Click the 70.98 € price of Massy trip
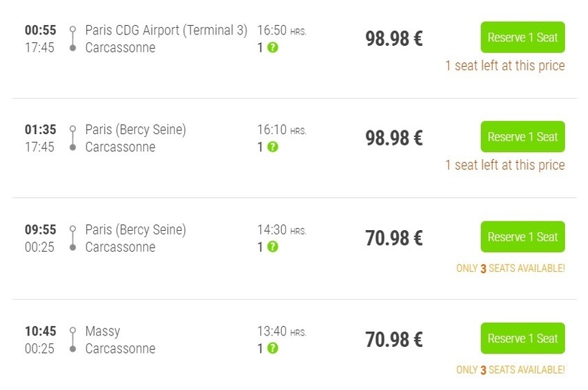 pyautogui.click(x=394, y=340)
